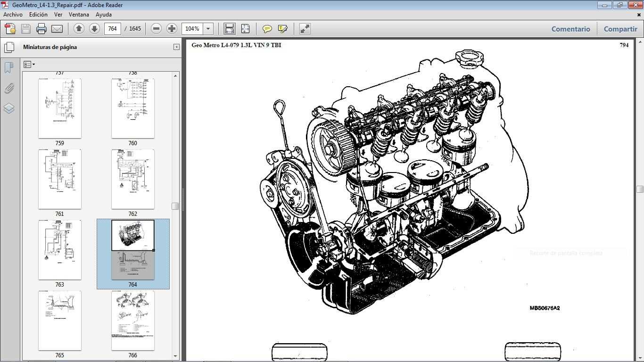Open the Ventana menu

[x=79, y=15]
